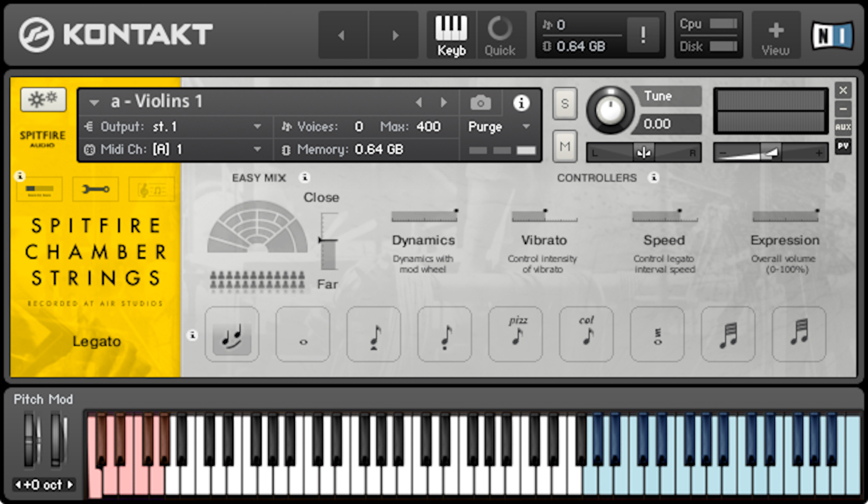Open the Quick-load browser

500,35
